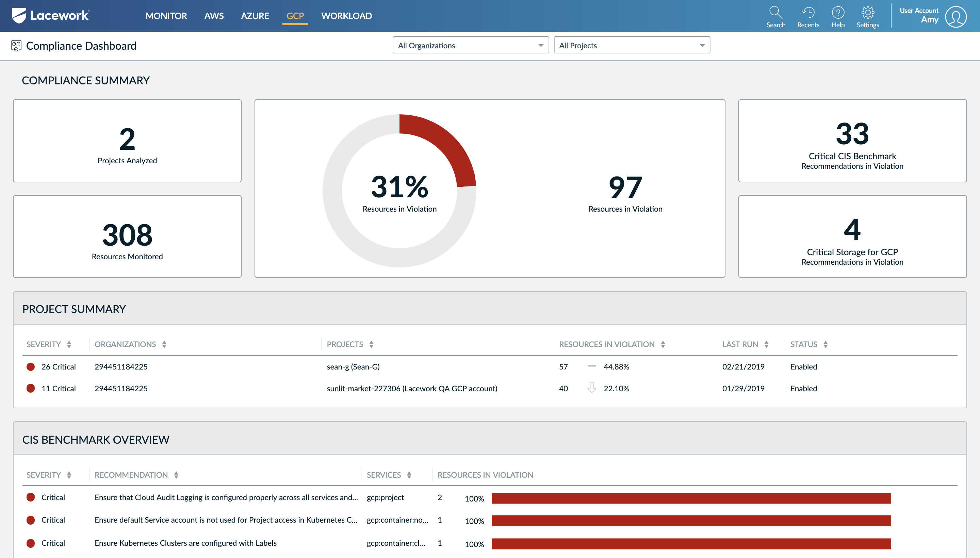
Task: Open the sean-g (Sean-G) project link
Action: point(353,366)
